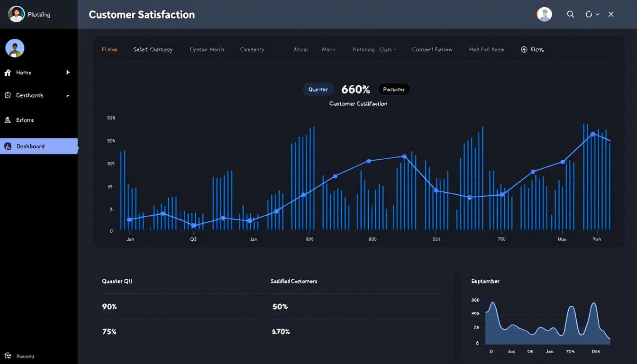Open the Nod Pad Reaw tab
The width and height of the screenshot is (637, 364).
coord(486,49)
